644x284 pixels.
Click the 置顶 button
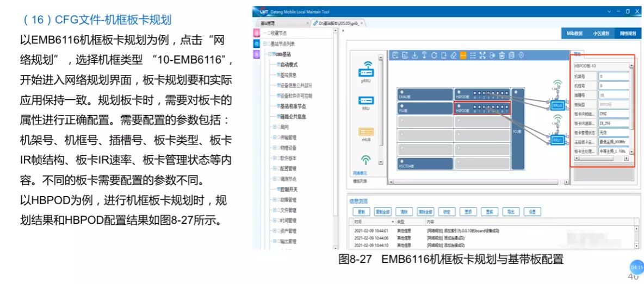click(x=468, y=212)
